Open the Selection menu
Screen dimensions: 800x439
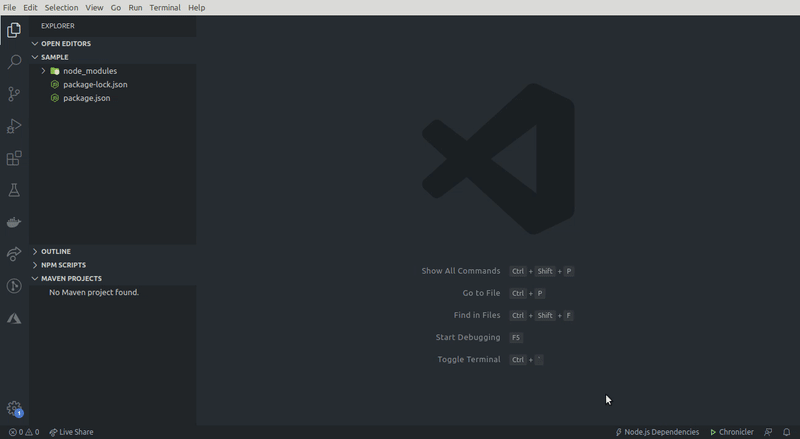61,8
